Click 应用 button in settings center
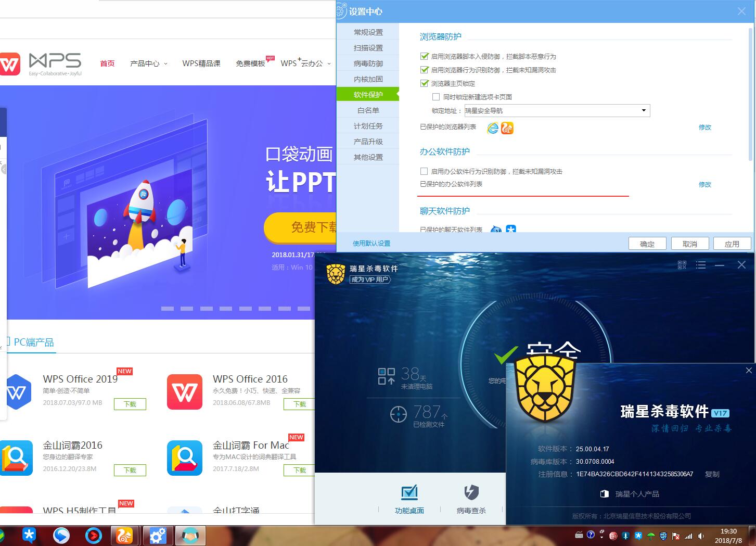The image size is (756, 546). [x=732, y=244]
